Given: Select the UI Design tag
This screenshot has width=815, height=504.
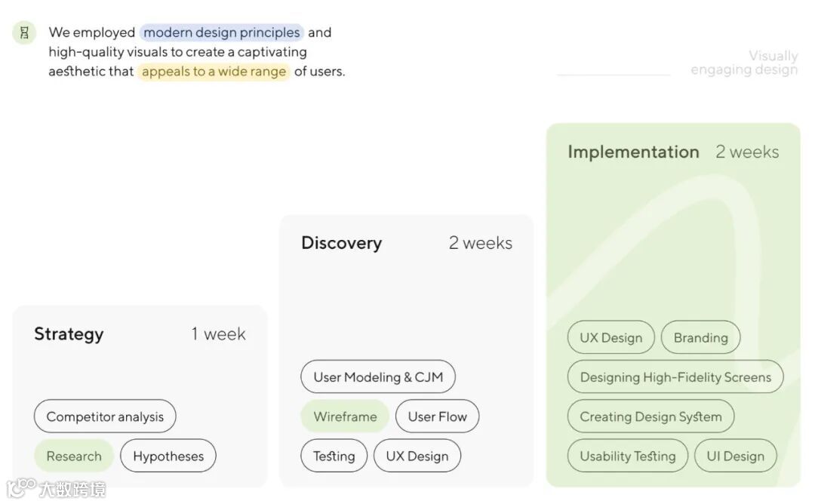Looking at the screenshot, I should pos(735,456).
